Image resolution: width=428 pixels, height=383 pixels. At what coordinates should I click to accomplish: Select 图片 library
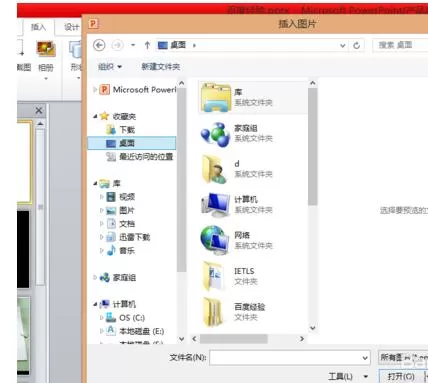[x=121, y=210]
